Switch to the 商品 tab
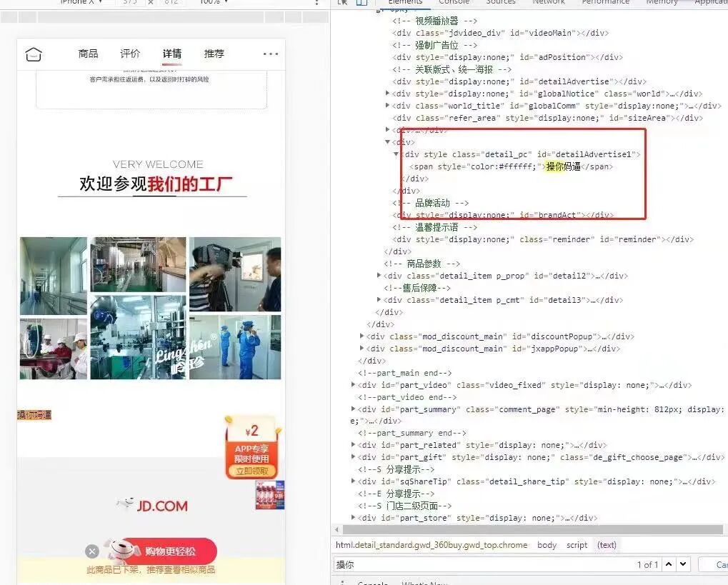Screen dimensions: 728x585 pos(88,54)
